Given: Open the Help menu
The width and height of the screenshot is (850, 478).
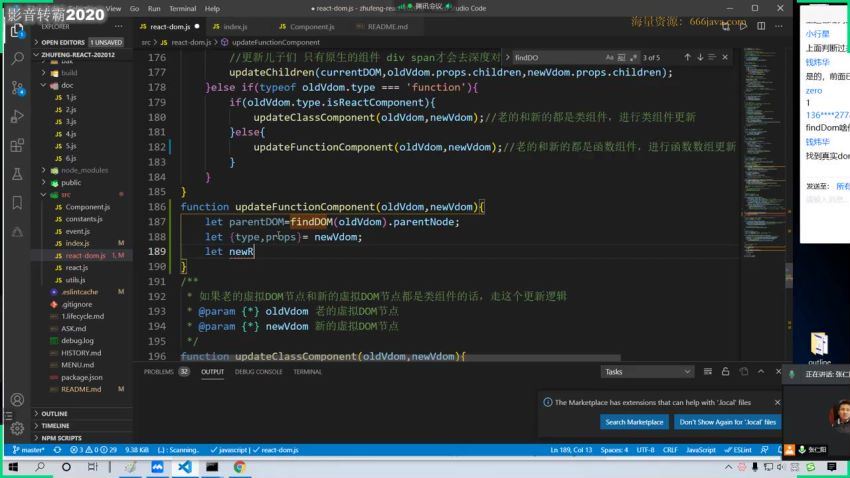Looking at the screenshot, I should tap(212, 9).
